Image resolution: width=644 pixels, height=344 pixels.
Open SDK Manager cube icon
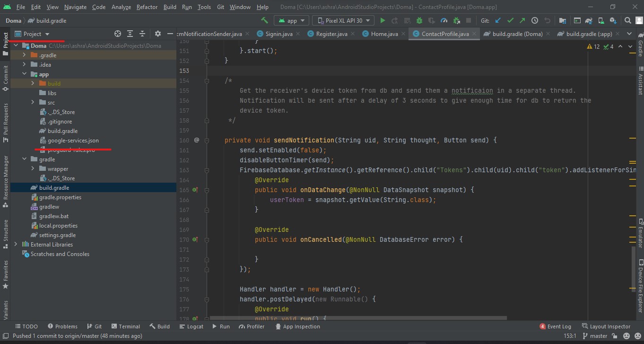(613, 20)
